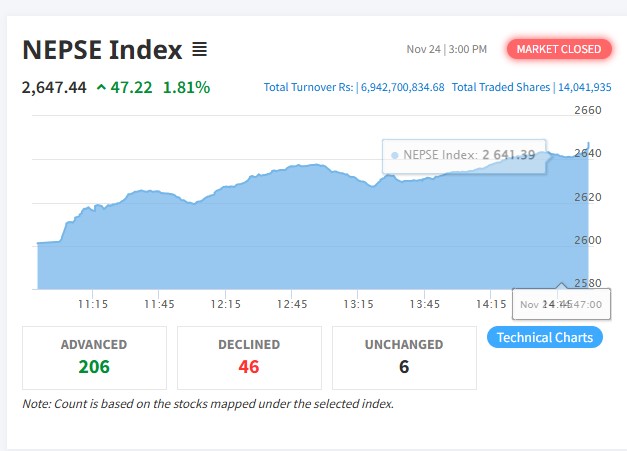Click the NEPSE Index heading
Image resolution: width=627 pixels, height=451 pixels.
tap(102, 49)
